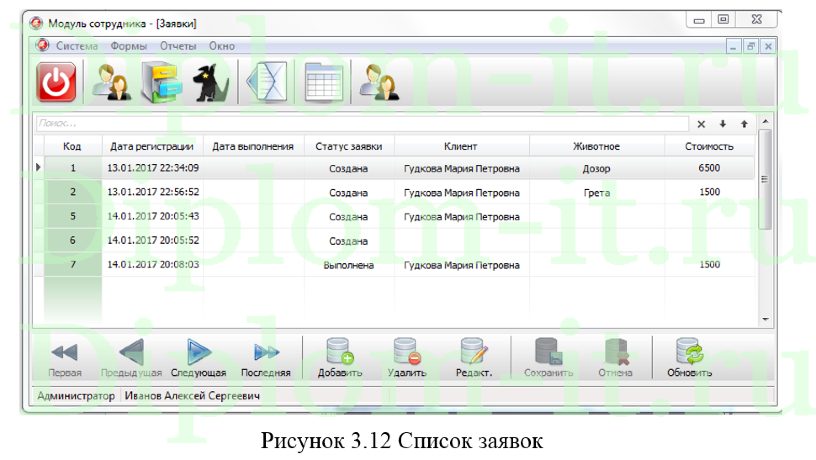
Task: Click date 14.01.2017 20:05:52
Action: [x=153, y=240]
